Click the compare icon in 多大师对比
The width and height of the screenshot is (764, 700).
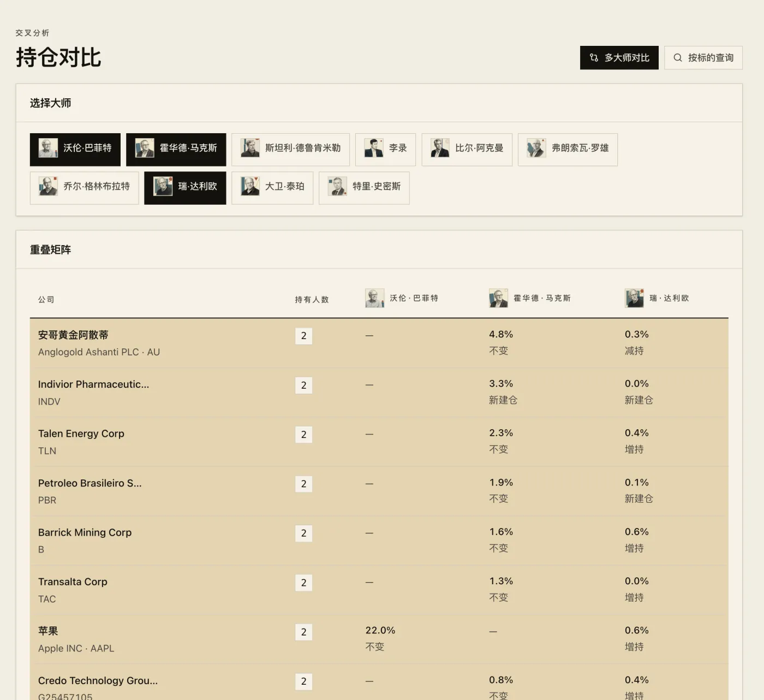594,58
